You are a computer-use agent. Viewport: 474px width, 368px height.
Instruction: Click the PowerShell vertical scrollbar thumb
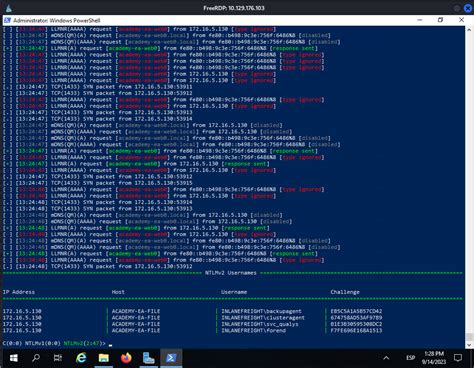pyautogui.click(x=469, y=337)
